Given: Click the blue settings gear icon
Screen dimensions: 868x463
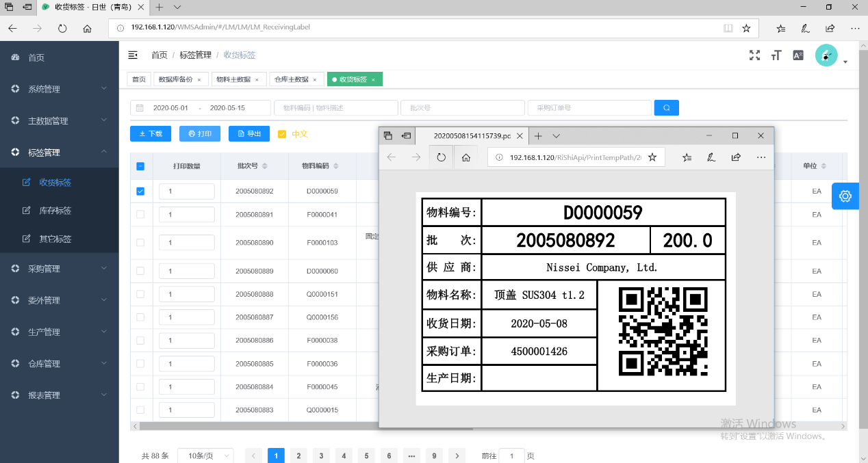Looking at the screenshot, I should click(x=845, y=196).
